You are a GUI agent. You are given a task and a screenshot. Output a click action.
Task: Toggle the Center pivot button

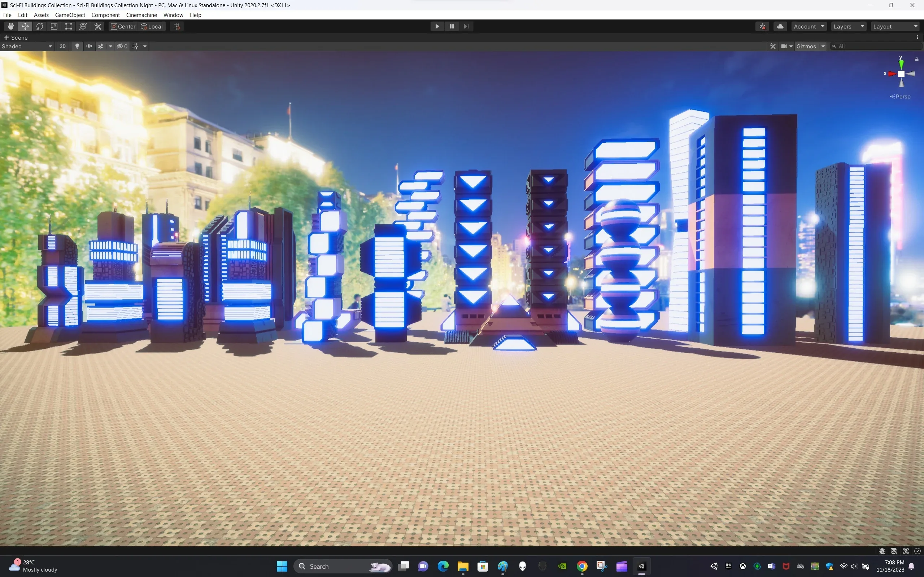(x=123, y=26)
